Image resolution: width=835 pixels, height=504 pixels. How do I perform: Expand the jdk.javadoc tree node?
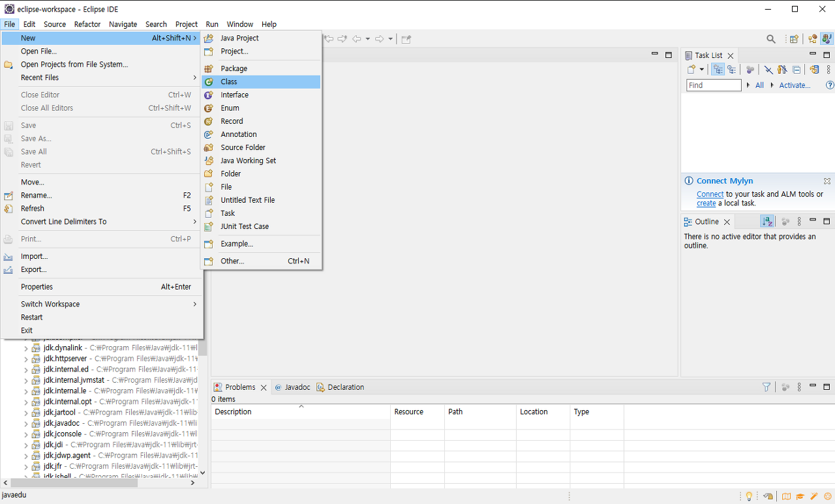click(x=26, y=424)
